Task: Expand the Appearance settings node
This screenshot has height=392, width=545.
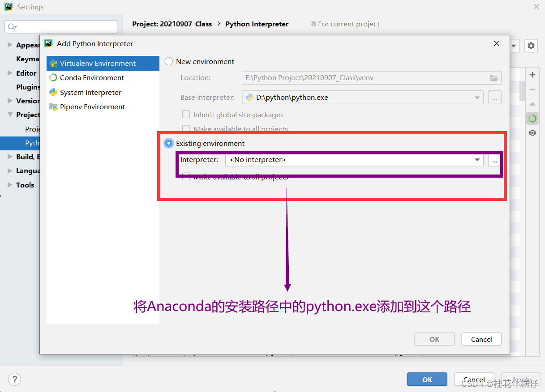Action: [x=10, y=45]
